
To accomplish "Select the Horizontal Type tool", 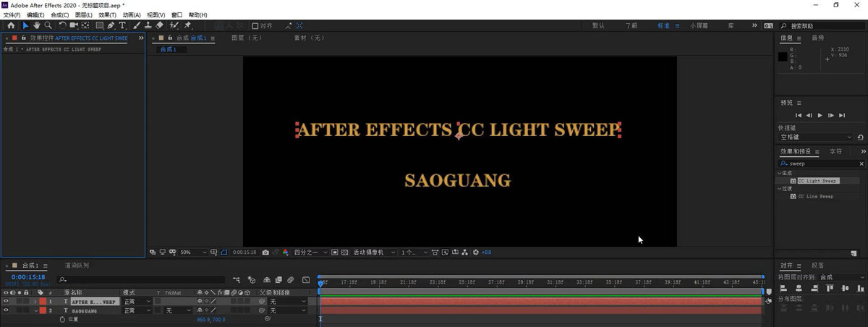I will (122, 25).
